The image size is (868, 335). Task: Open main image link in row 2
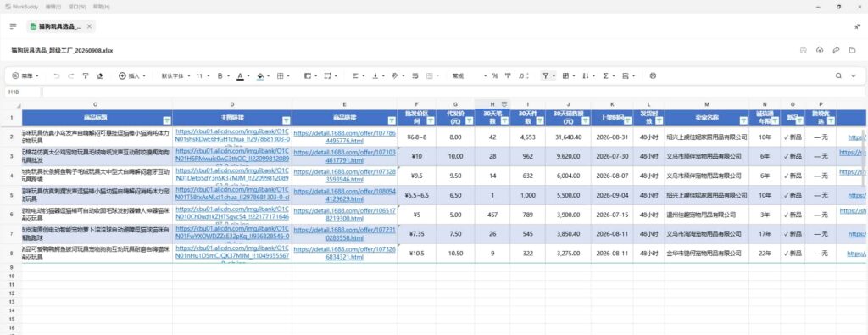[232, 137]
